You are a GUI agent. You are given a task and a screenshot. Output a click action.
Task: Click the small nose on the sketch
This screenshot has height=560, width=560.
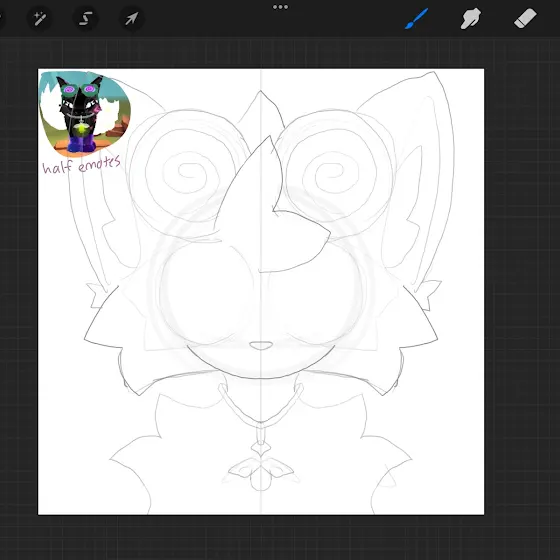click(x=261, y=345)
